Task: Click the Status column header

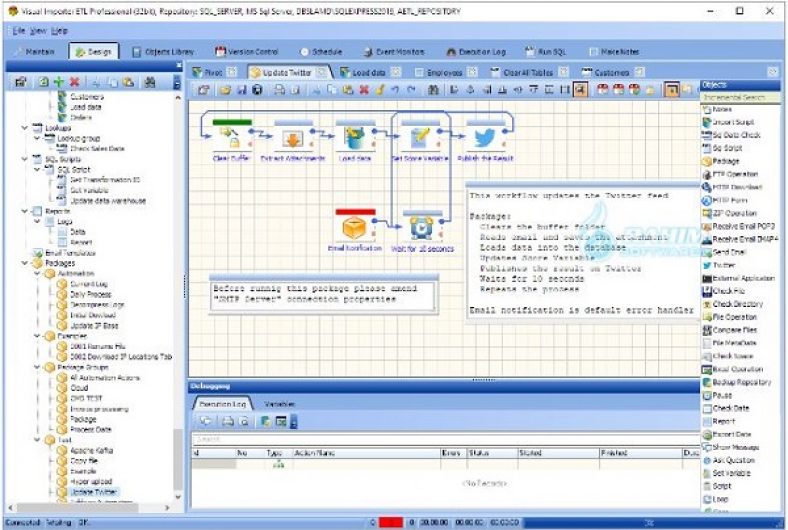Action: (x=492, y=453)
